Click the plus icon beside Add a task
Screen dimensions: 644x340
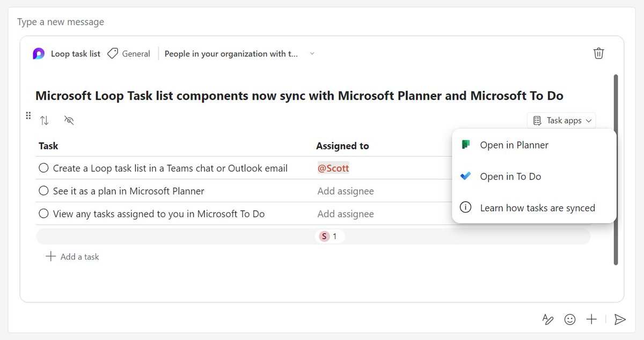[x=51, y=256]
